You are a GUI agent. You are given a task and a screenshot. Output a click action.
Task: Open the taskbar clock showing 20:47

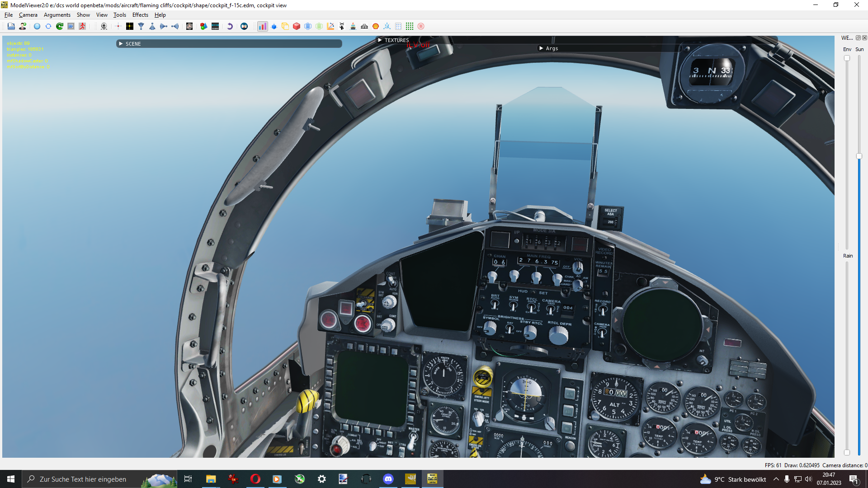[x=829, y=479]
